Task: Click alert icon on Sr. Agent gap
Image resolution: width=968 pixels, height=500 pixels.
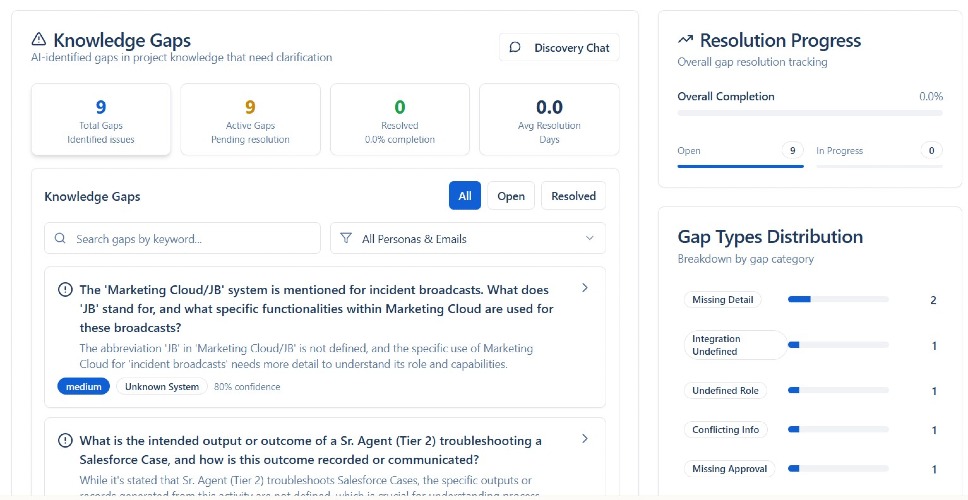Action: (x=65, y=441)
